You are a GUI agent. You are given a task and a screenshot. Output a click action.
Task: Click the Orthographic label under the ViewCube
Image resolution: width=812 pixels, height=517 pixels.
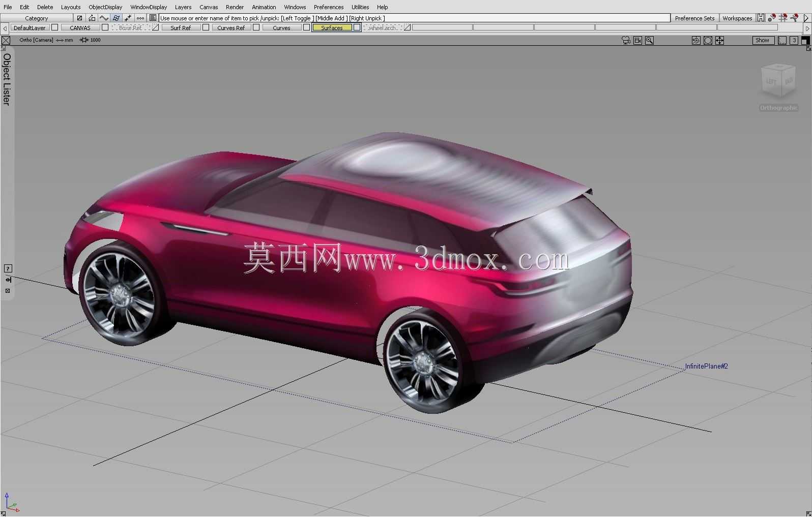[778, 108]
